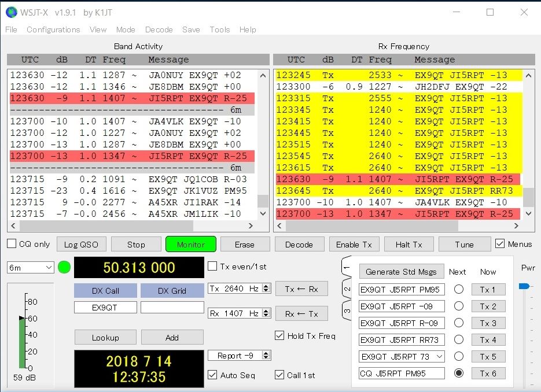Open the Save menu
The width and height of the screenshot is (541, 392).
tap(191, 29)
